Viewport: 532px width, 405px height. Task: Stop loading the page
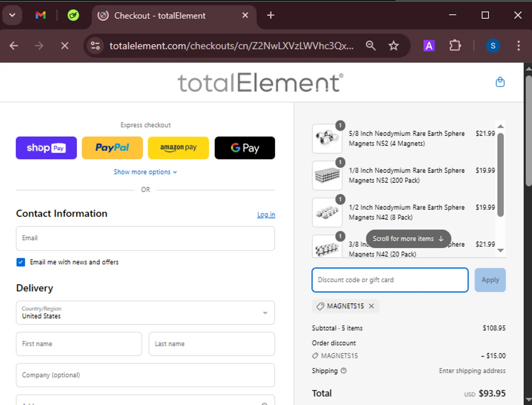coord(65,46)
